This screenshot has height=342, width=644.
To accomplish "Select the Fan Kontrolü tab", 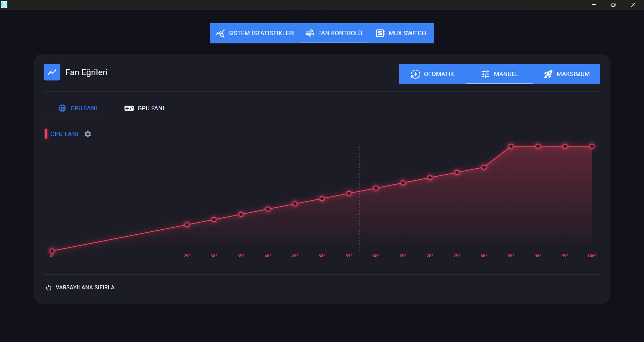I will tap(333, 33).
